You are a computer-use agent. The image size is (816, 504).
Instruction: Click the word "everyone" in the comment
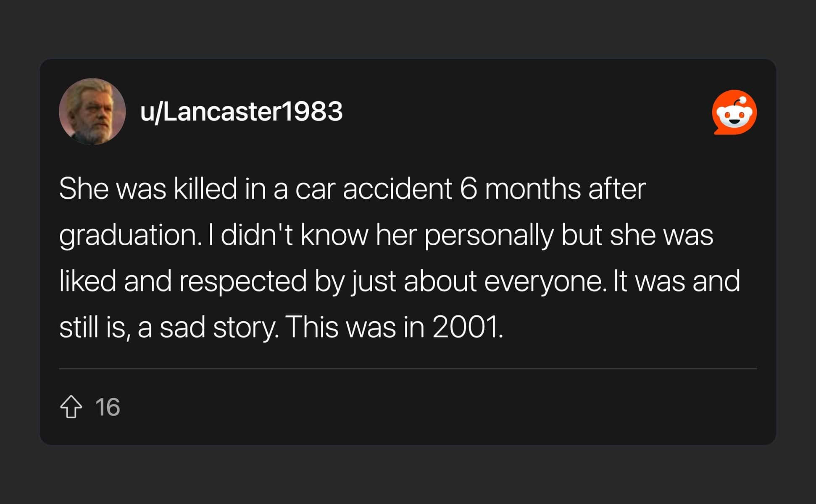(543, 281)
